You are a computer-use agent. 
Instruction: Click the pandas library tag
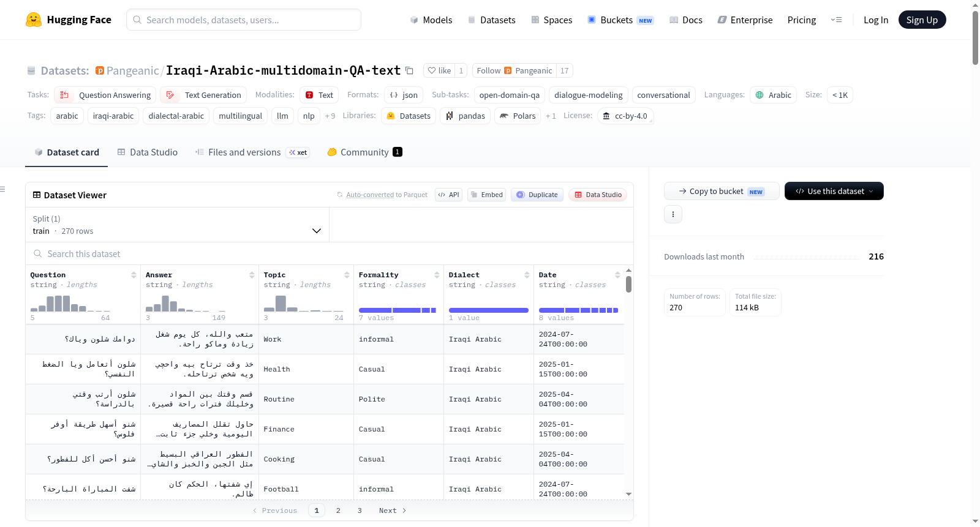(466, 116)
